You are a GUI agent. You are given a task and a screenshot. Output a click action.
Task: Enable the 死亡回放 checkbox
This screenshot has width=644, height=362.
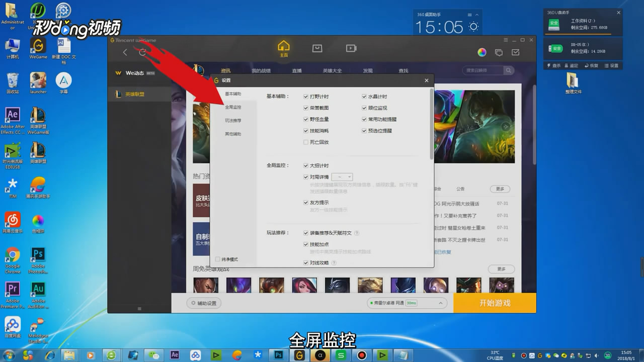[x=305, y=142]
